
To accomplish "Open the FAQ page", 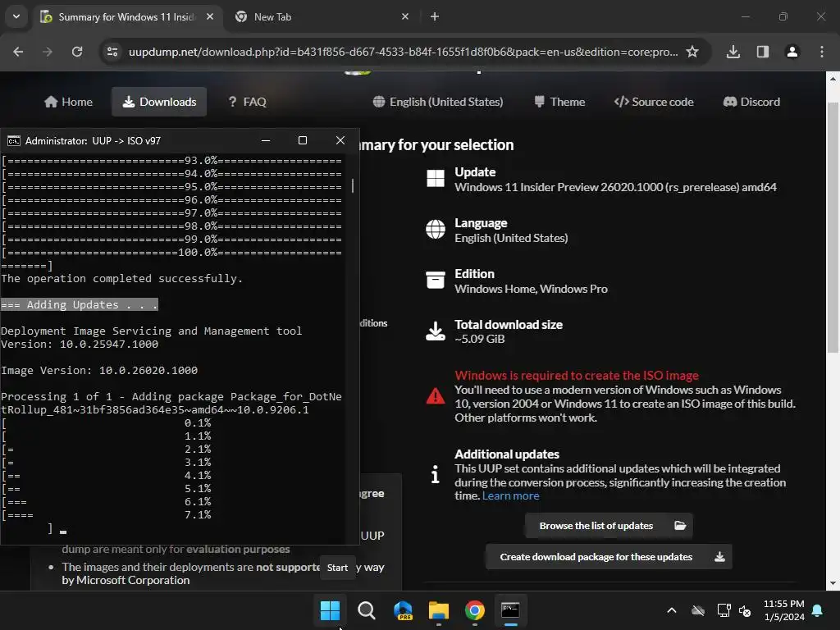I will click(247, 102).
